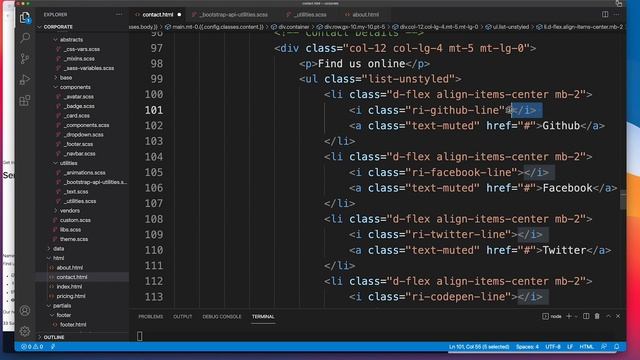Viewport: 640px width, 360px height.
Task: Open editor more actions ellipsis menu
Action: tap(616, 14)
